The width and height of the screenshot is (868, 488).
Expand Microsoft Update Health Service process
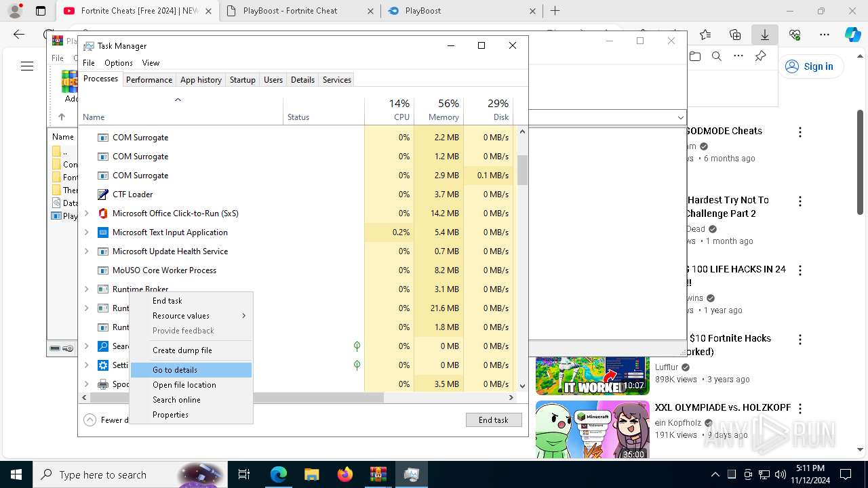86,251
